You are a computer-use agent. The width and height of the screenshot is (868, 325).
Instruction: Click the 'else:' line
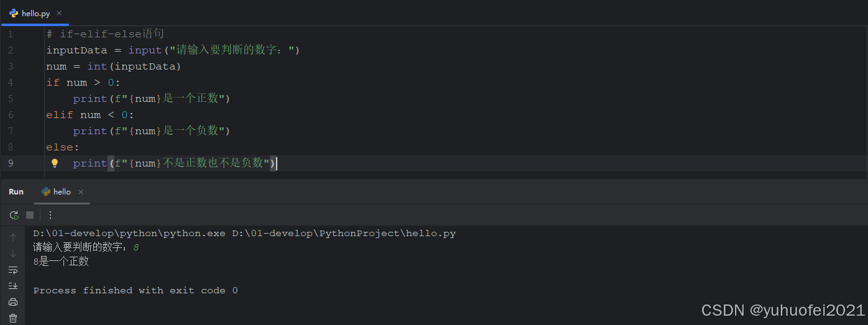coord(63,147)
